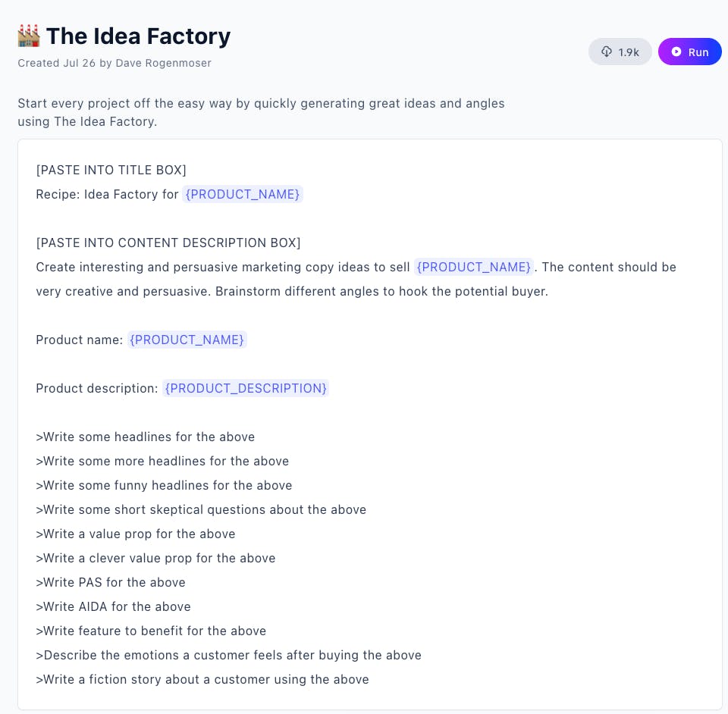
Task: Select the {PRODUCT_NAME} chip after "ideas to sell"
Action: [x=473, y=268]
